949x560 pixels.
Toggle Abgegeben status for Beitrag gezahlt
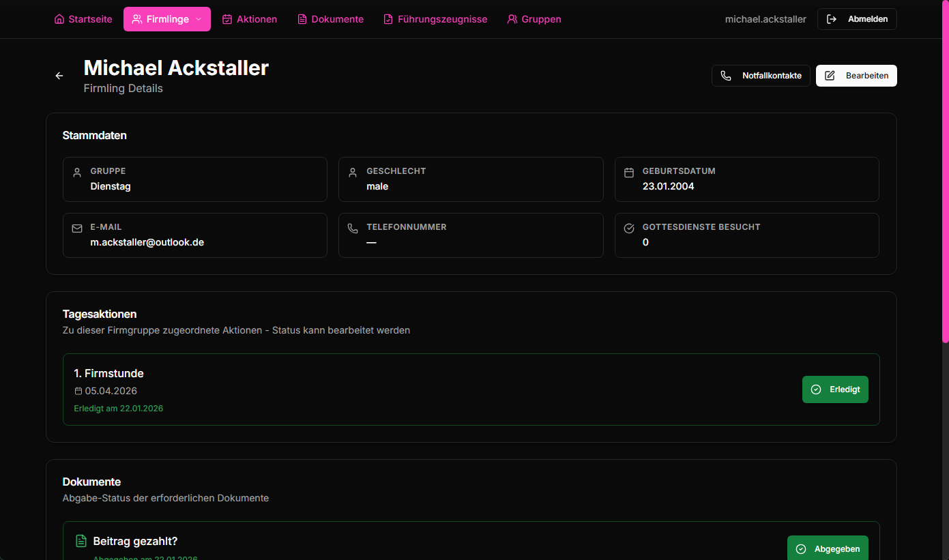point(828,548)
